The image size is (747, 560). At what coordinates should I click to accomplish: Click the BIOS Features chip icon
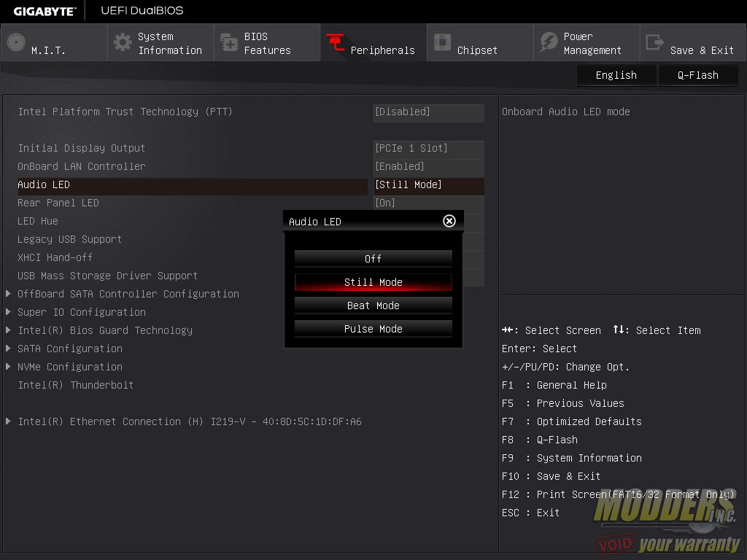229,42
